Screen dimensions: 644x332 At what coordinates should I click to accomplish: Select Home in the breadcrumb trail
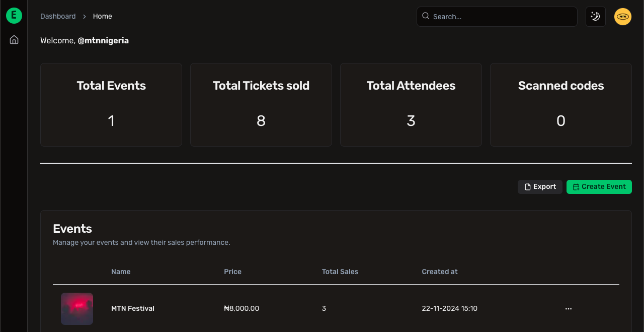[102, 16]
